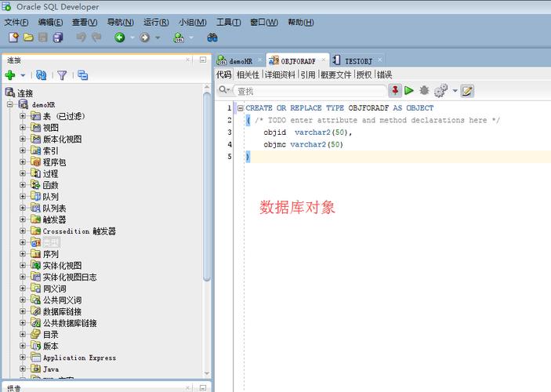Click the Save All toolbar icon
The image size is (551, 392).
point(58,37)
